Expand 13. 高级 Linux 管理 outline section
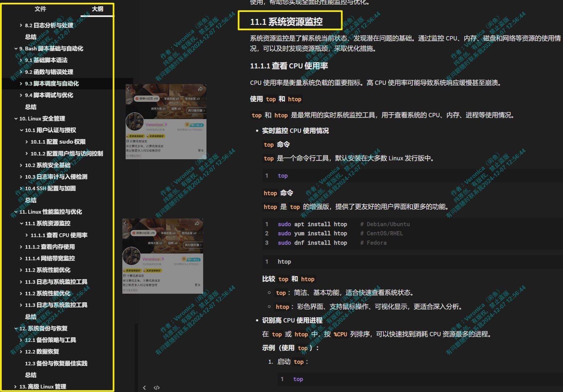 pyautogui.click(x=15, y=386)
